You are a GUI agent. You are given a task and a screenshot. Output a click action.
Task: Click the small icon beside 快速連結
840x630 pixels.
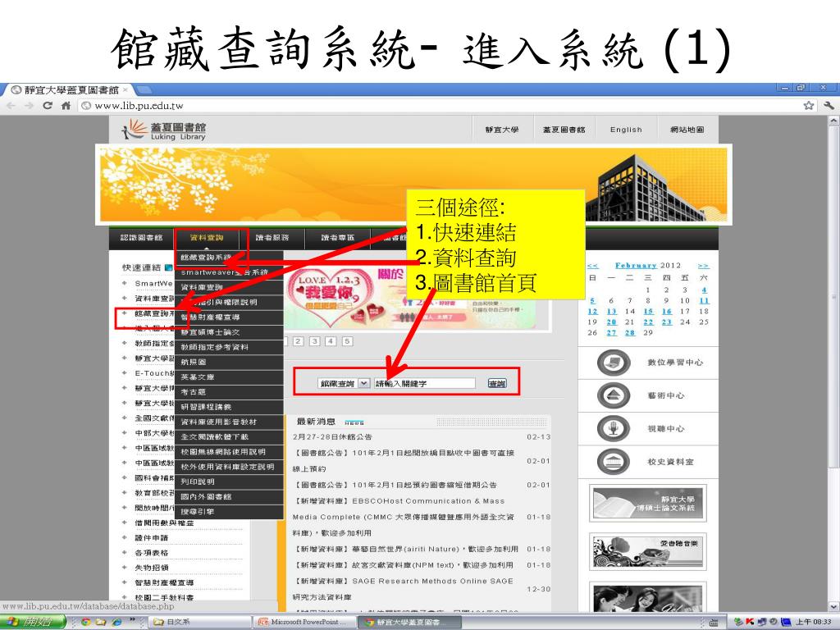point(169,267)
